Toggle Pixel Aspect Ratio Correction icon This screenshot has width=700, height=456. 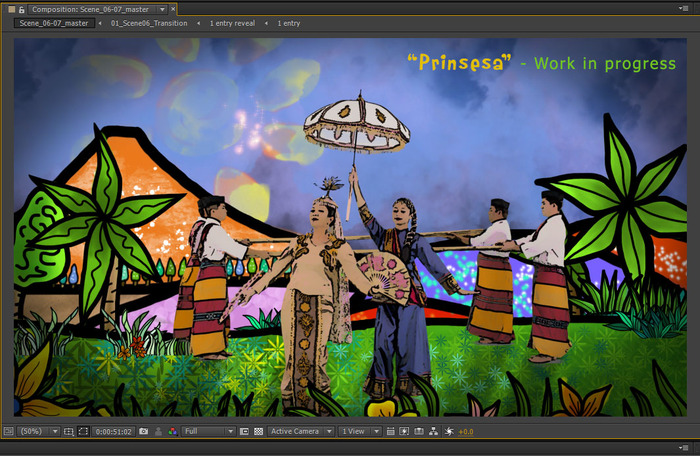pos(391,431)
